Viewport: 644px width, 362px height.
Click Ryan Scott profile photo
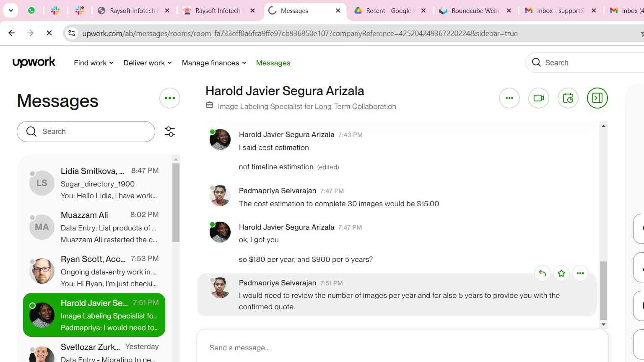coord(42,271)
